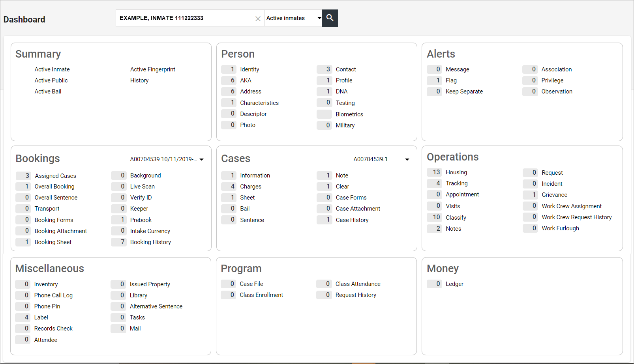The image size is (634, 364).
Task: View program Request History
Action: (x=356, y=295)
